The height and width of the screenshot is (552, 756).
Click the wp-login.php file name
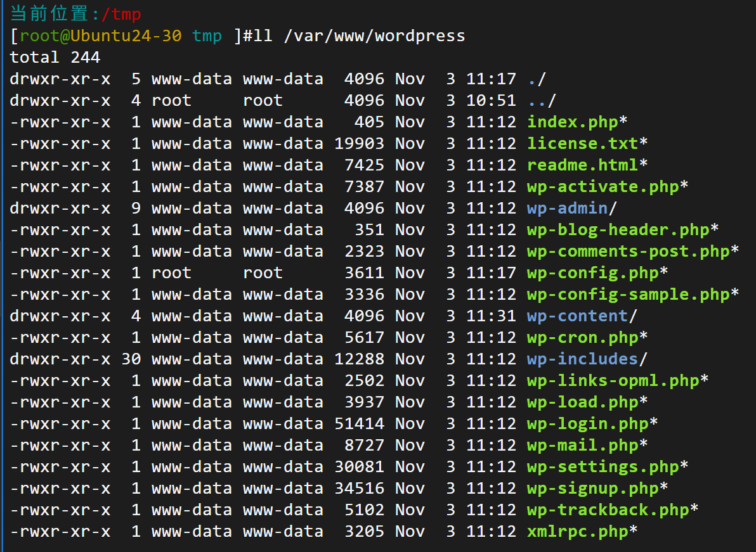point(588,425)
